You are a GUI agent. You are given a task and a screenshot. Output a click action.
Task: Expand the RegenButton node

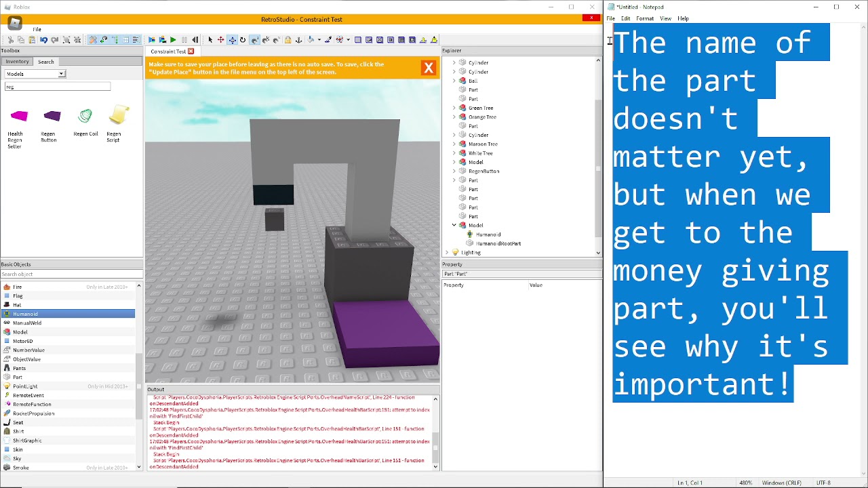[x=454, y=171]
